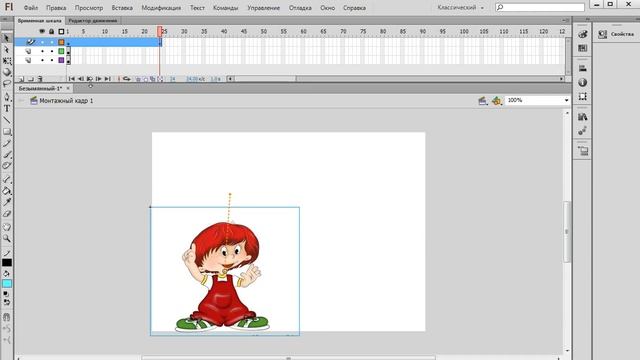This screenshot has width=640, height=360.
Task: Step forward one frame
Action: pyautogui.click(x=98, y=79)
